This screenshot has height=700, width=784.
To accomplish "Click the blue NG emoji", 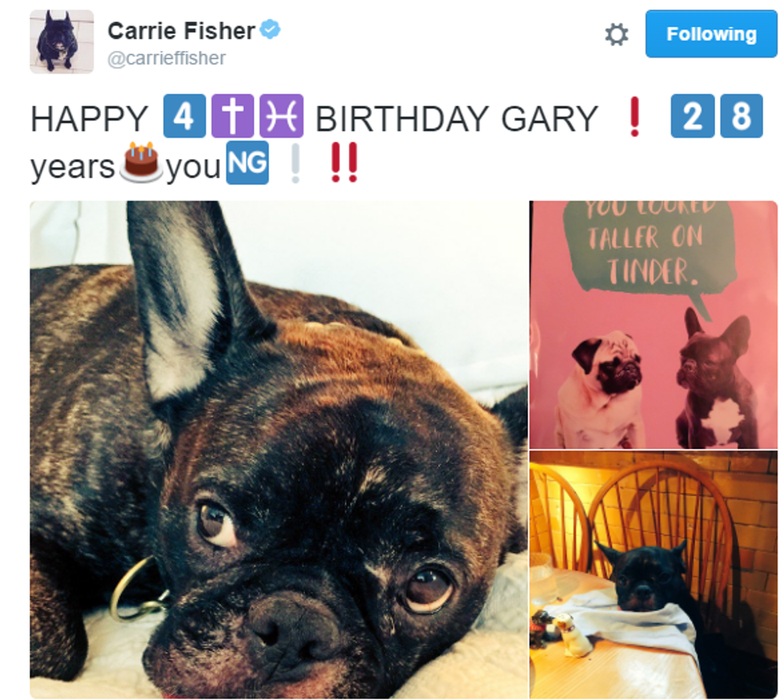I will [247, 162].
